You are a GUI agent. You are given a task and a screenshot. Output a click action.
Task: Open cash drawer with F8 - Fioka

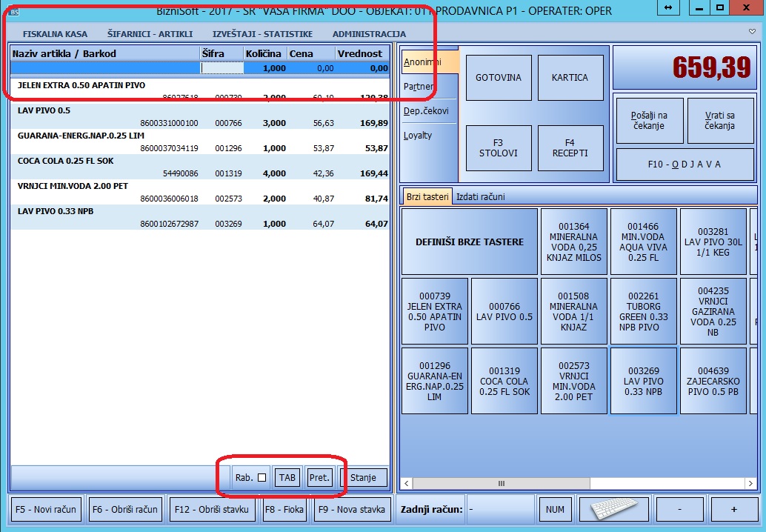pos(284,510)
